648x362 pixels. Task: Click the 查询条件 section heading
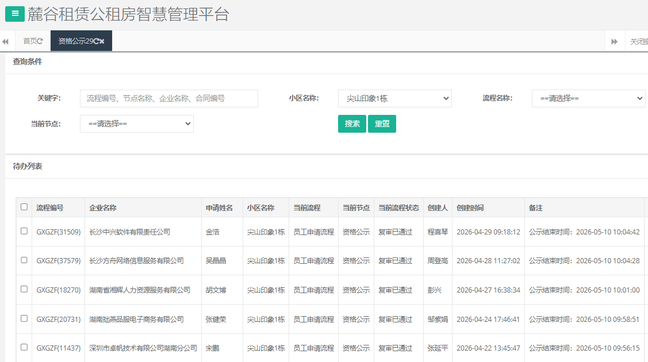(x=27, y=62)
